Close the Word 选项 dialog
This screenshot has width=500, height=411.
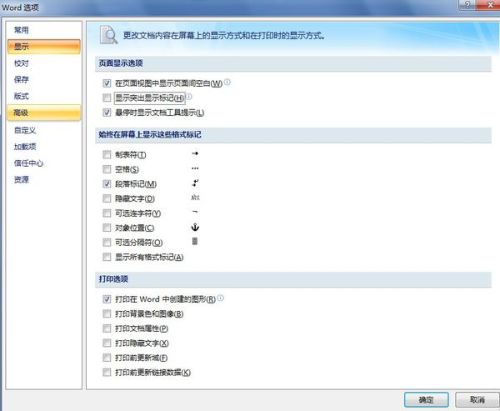pos(489,5)
